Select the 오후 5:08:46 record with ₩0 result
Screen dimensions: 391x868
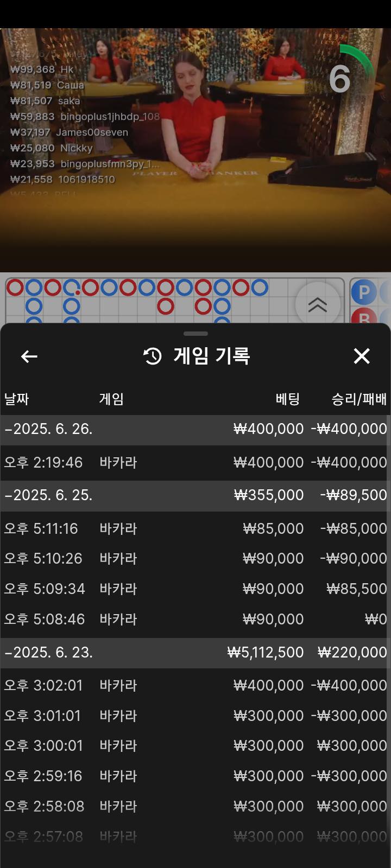(195, 620)
